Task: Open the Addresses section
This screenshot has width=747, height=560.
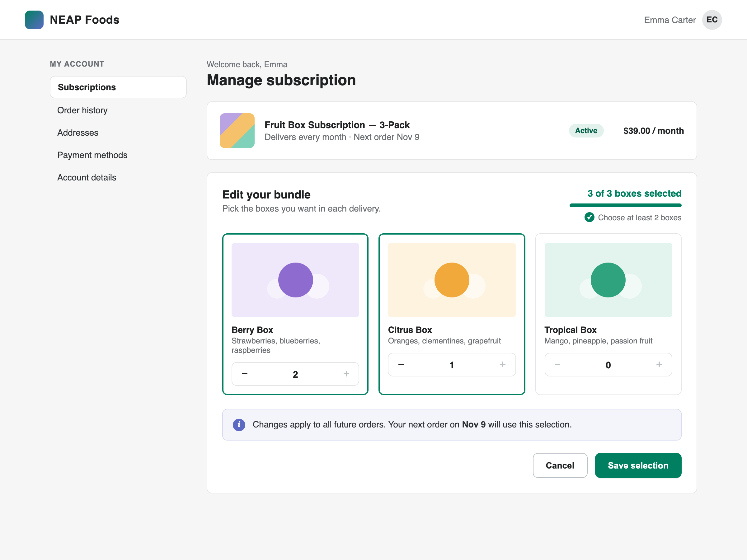Action: (x=78, y=133)
